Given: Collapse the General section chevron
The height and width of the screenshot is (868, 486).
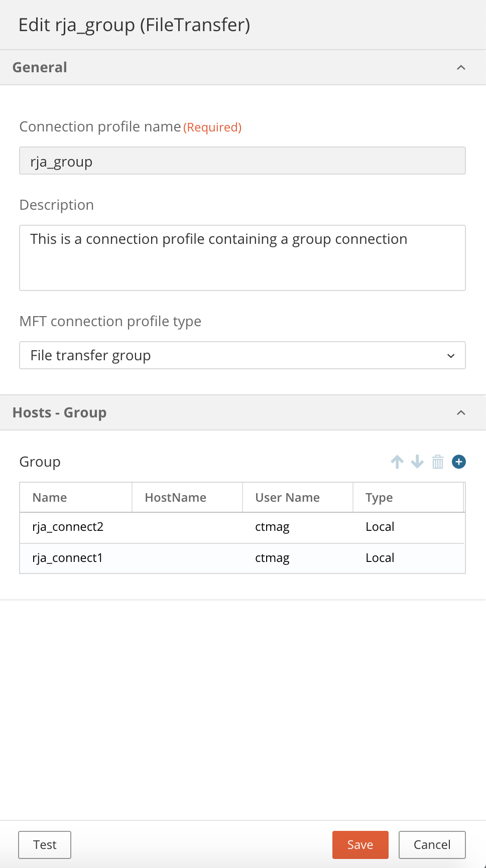Looking at the screenshot, I should [x=461, y=67].
